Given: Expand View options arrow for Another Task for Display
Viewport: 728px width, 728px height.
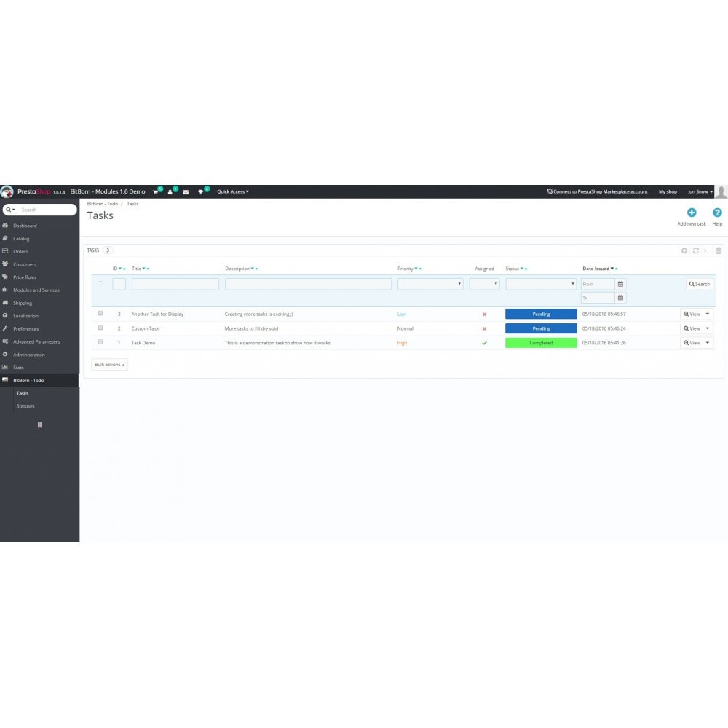Looking at the screenshot, I should [708, 314].
